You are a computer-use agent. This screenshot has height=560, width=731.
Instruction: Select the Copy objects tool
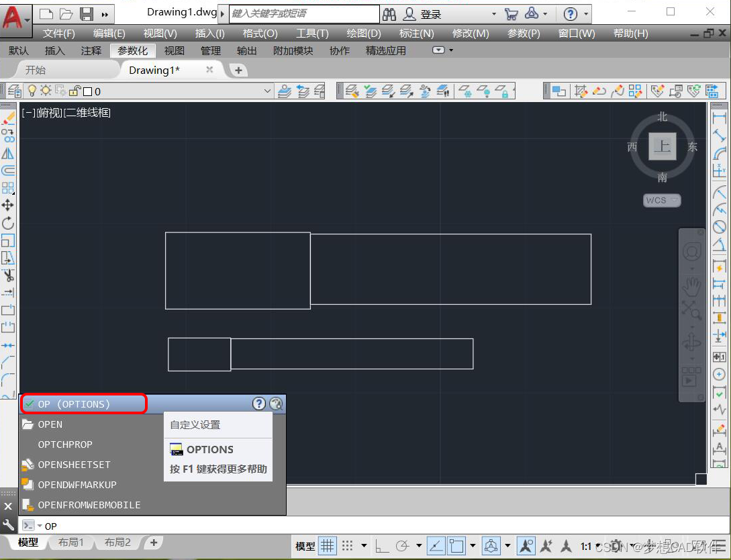pyautogui.click(x=8, y=136)
